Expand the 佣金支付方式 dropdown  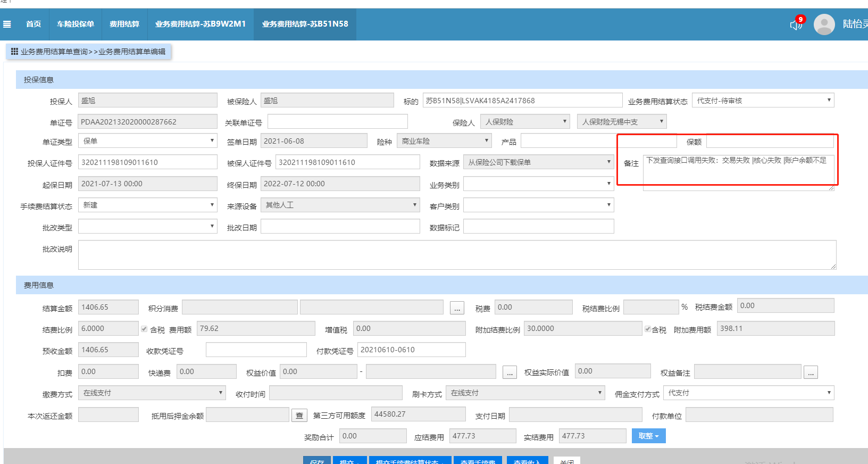[749, 393]
